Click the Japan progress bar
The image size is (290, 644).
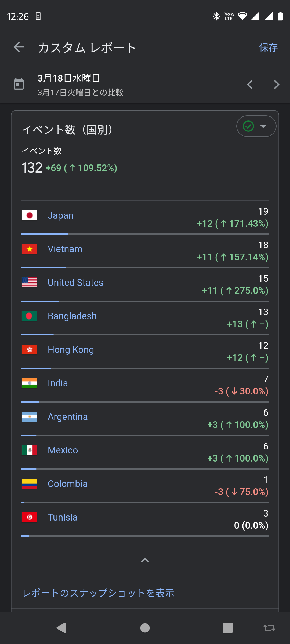(x=144, y=234)
